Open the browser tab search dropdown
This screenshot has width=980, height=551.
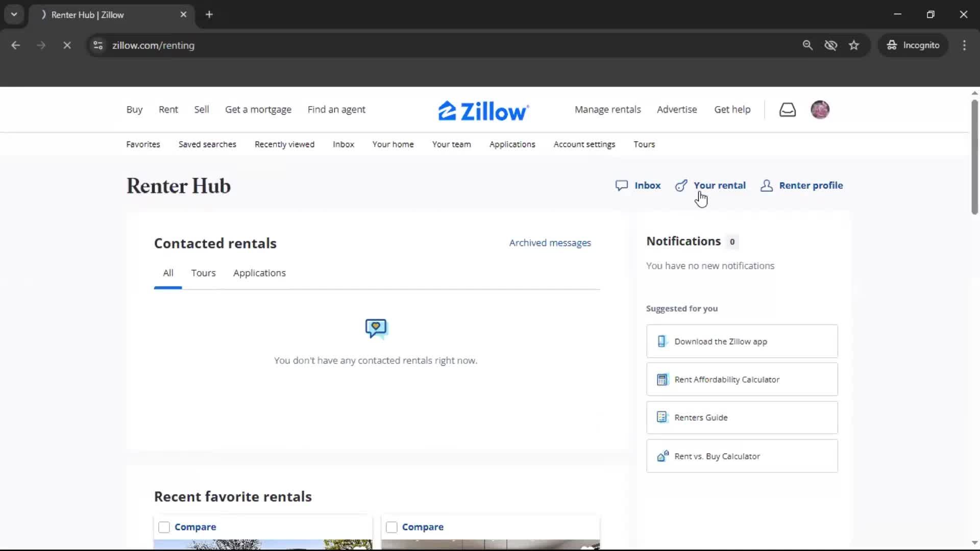click(x=14, y=14)
